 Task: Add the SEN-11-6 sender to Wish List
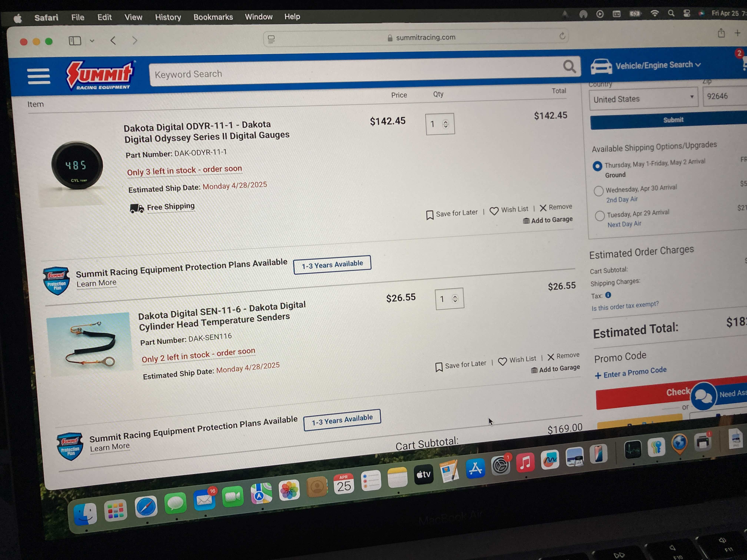pos(517,360)
